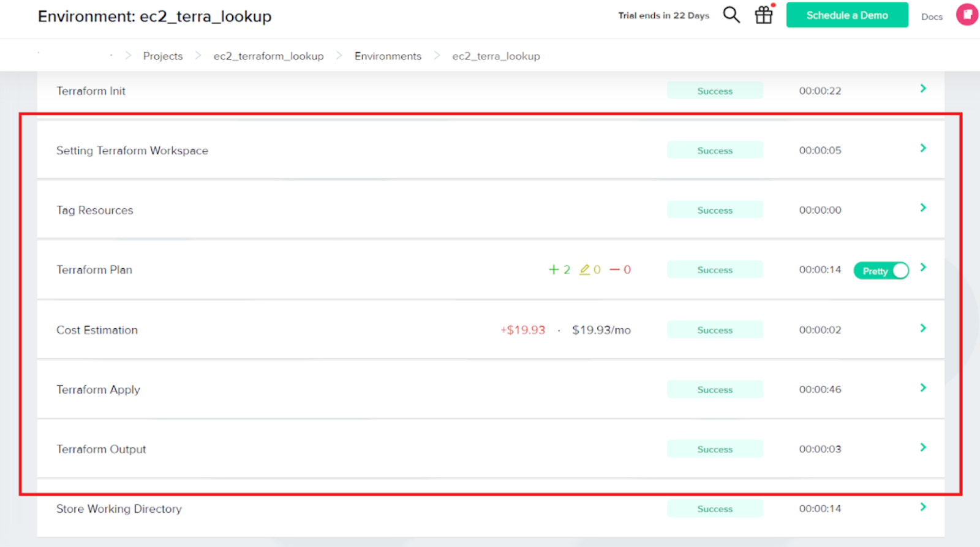The image size is (980, 547).
Task: Go to Environments breadcrumb
Action: pyautogui.click(x=388, y=56)
